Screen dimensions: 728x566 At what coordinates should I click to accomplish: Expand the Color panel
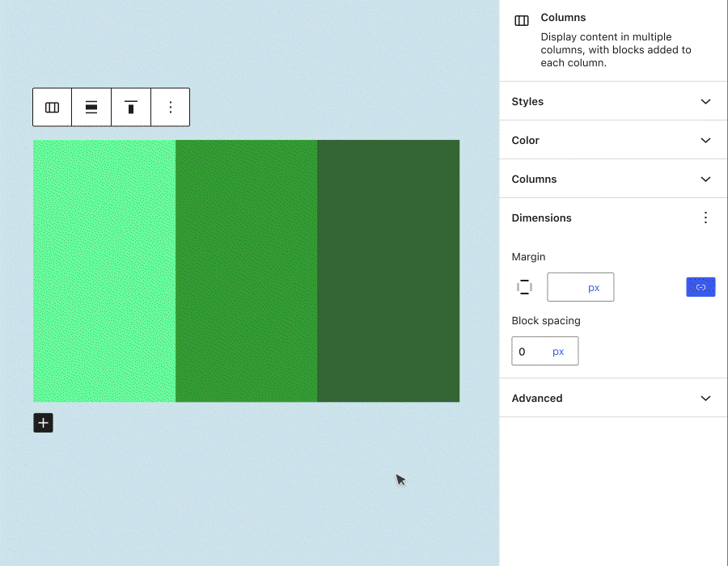(x=613, y=140)
